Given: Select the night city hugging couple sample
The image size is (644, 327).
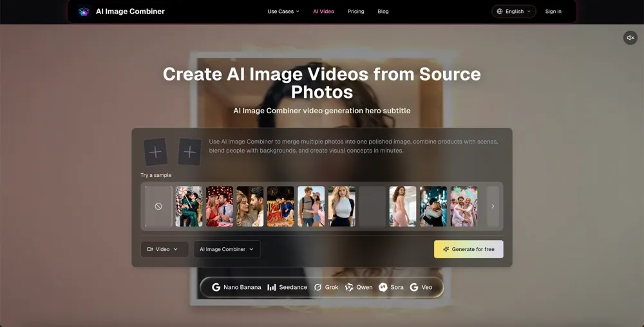Looking at the screenshot, I should coord(433,207).
